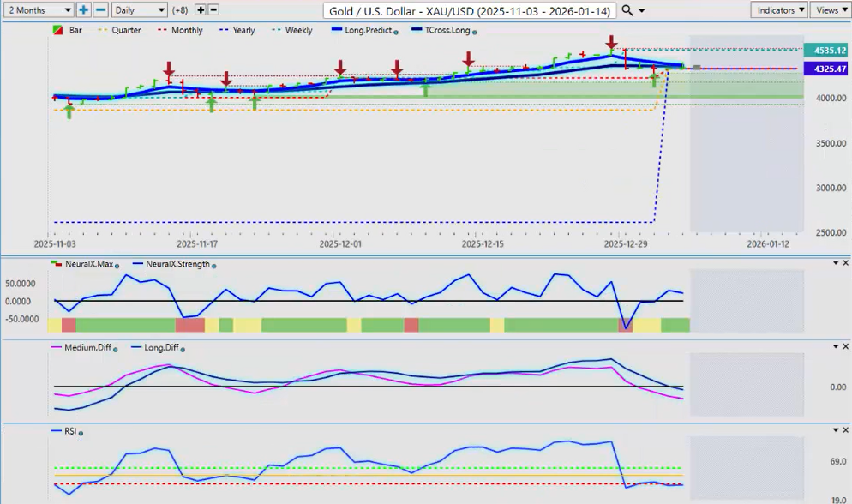Open the Views menu
The image size is (852, 504).
pyautogui.click(x=828, y=10)
